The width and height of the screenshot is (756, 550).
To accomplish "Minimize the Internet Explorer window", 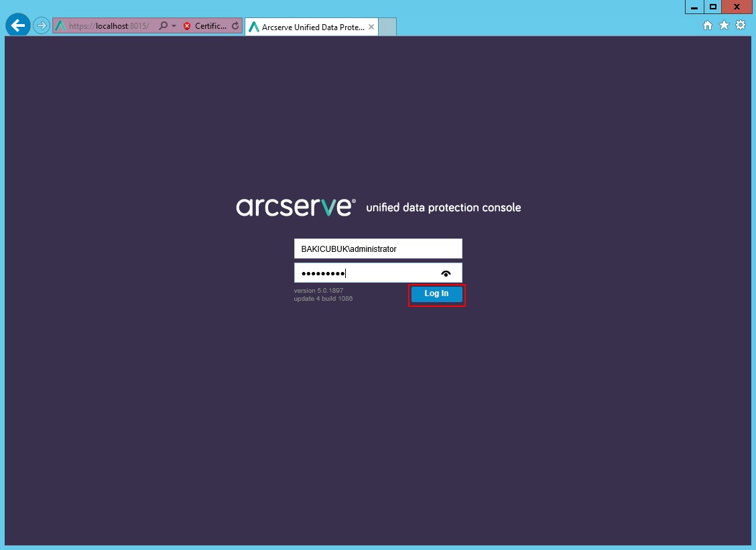I will click(694, 7).
